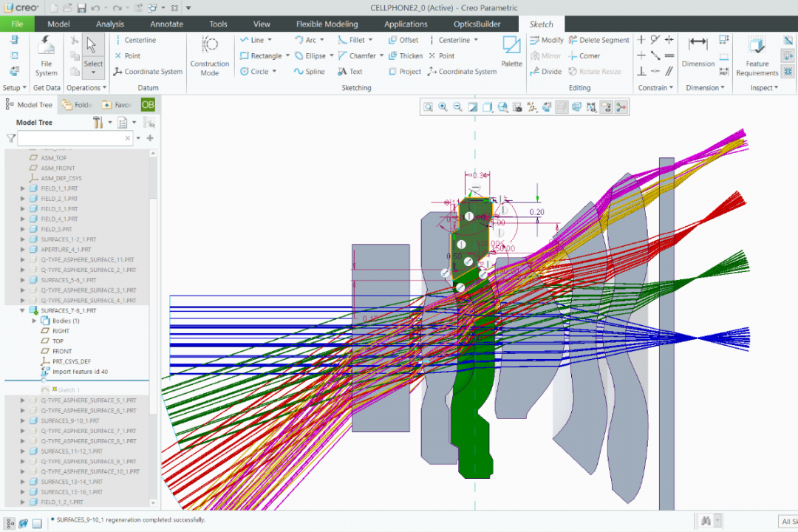The image size is (798, 532).
Task: Select the Spline sketch tool
Action: pos(309,72)
